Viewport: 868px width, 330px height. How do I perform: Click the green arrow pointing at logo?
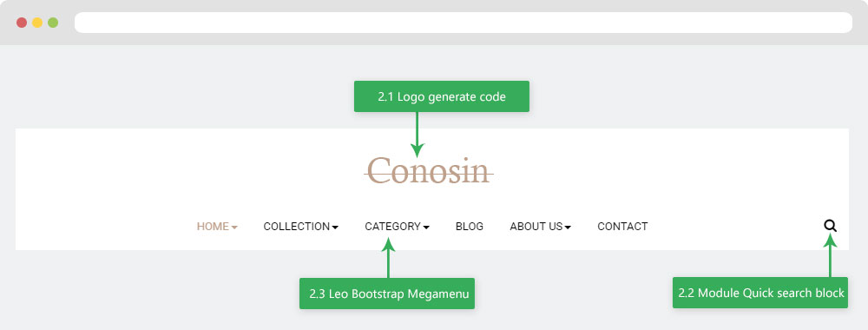(417, 135)
